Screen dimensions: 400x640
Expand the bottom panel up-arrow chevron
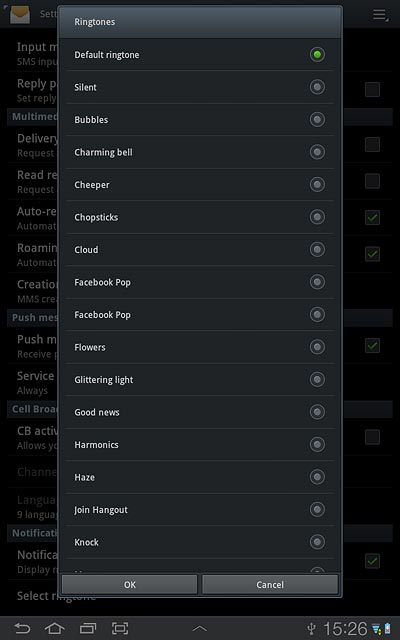[200, 629]
